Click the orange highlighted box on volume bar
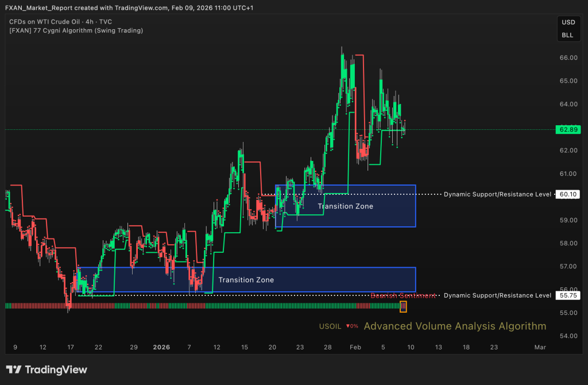Image resolution: width=588 pixels, height=385 pixels. (403, 306)
